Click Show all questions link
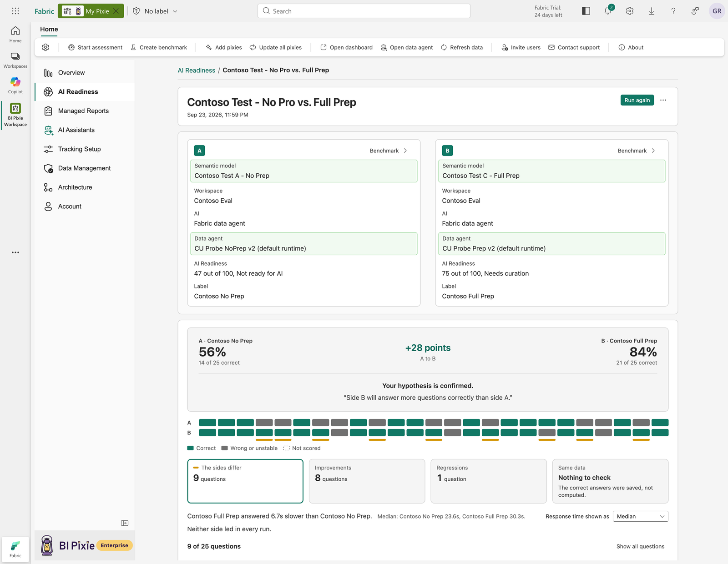Screen dimensions: 728x564 point(640,546)
